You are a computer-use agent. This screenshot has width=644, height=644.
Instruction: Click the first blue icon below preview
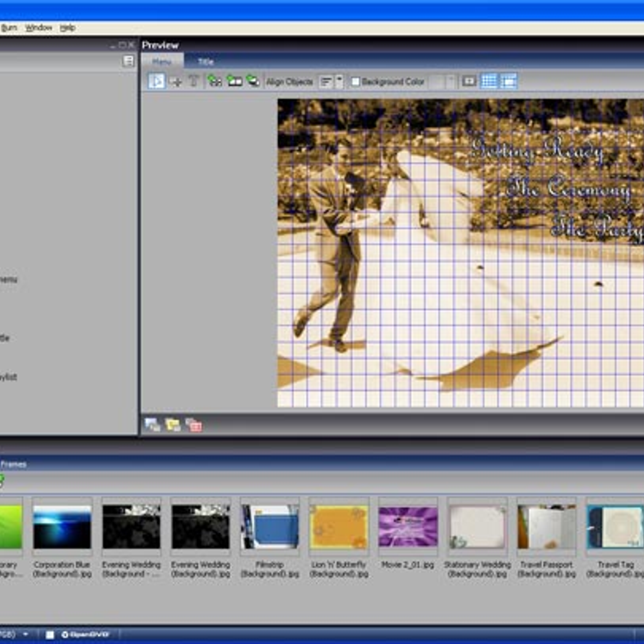click(x=153, y=425)
